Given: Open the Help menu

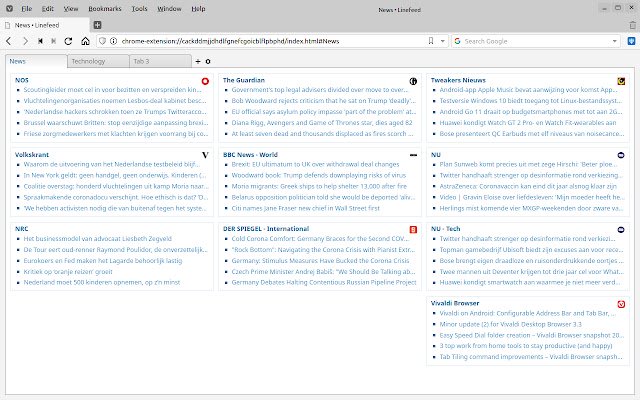Looking at the screenshot, I should (198, 9).
